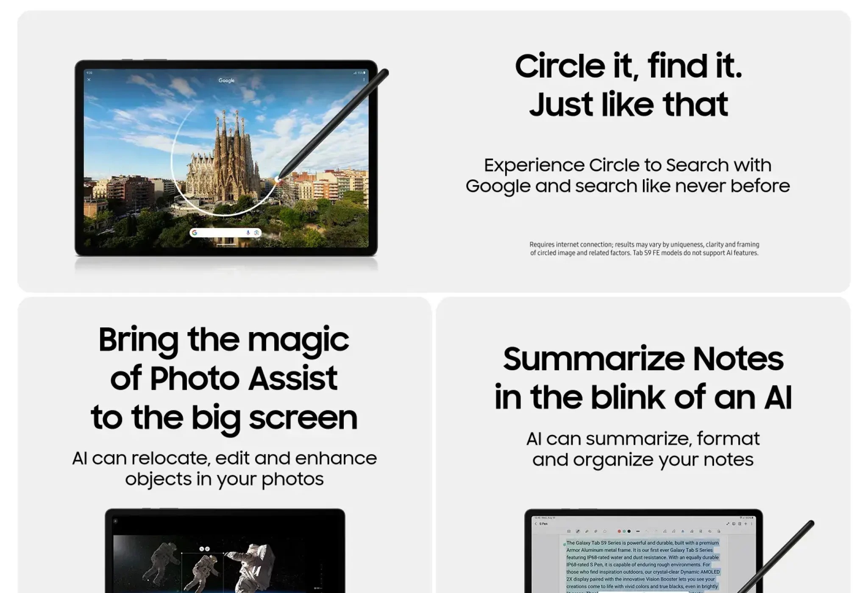Tap the back arrow beside S Pen title
The width and height of the screenshot is (868, 593).
pyautogui.click(x=536, y=524)
